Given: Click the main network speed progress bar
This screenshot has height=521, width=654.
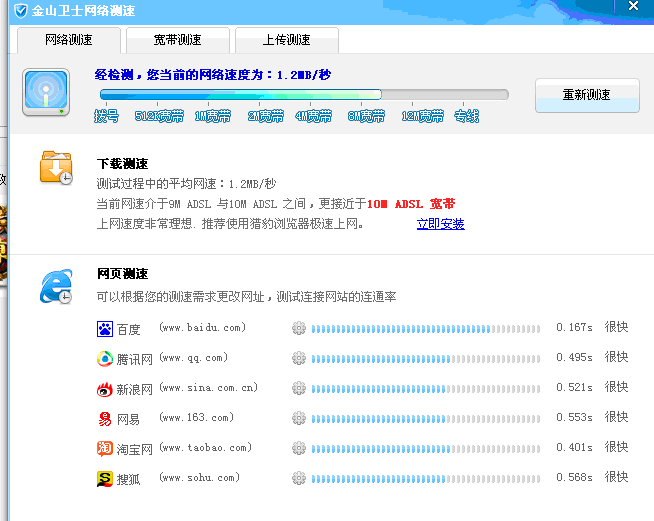Looking at the screenshot, I should (x=304, y=95).
